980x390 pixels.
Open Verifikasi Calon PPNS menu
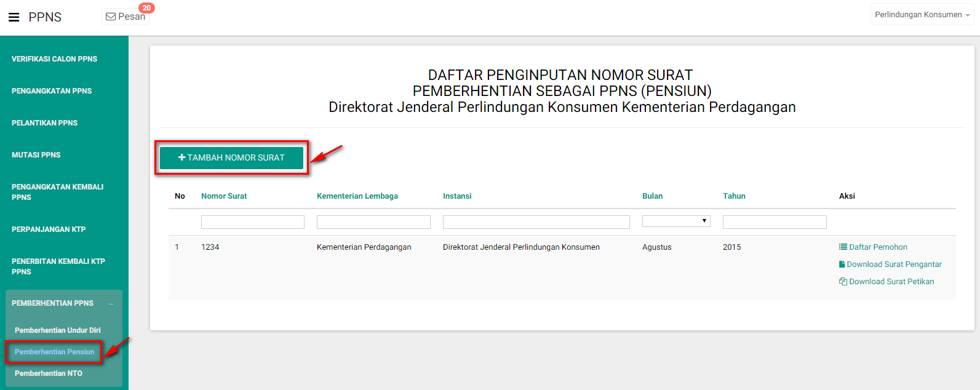point(54,59)
